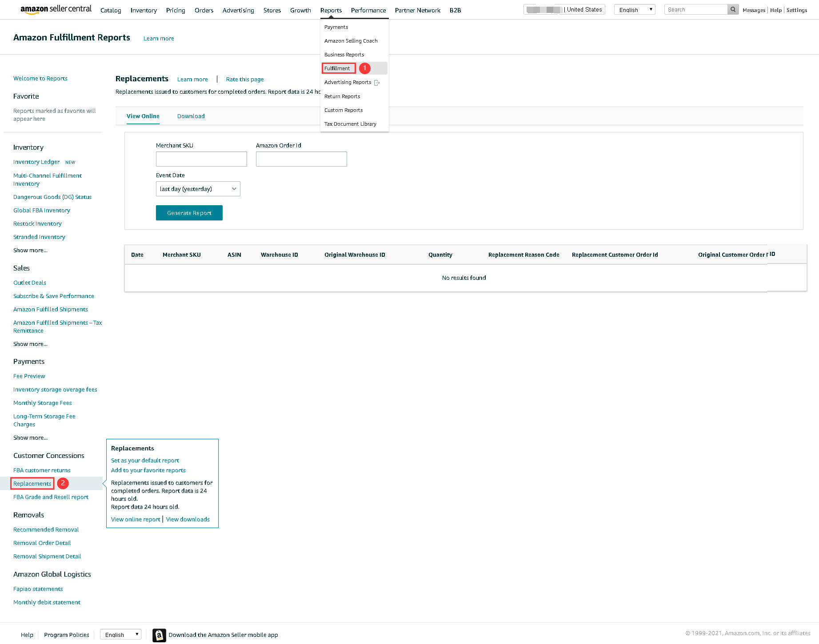The width and height of the screenshot is (819, 644).
Task: Open the Partner Network menu
Action: pyautogui.click(x=418, y=10)
